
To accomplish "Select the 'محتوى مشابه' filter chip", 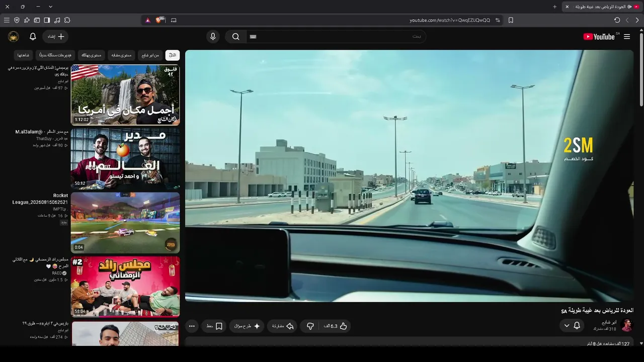I will [x=121, y=55].
